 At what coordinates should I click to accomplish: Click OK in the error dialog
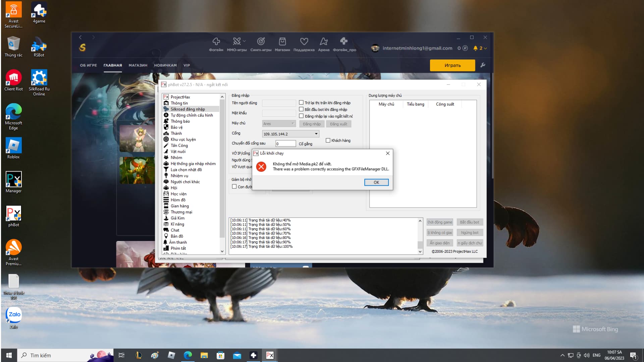376,182
